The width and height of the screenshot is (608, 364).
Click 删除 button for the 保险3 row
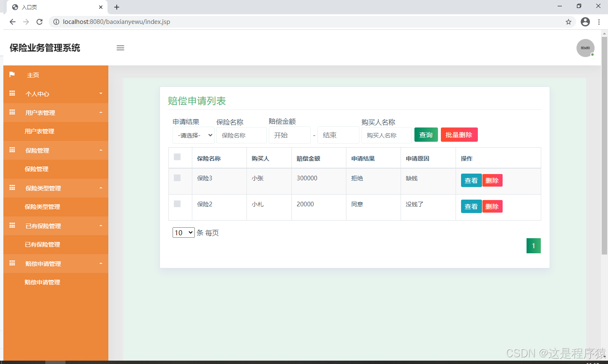(492, 180)
